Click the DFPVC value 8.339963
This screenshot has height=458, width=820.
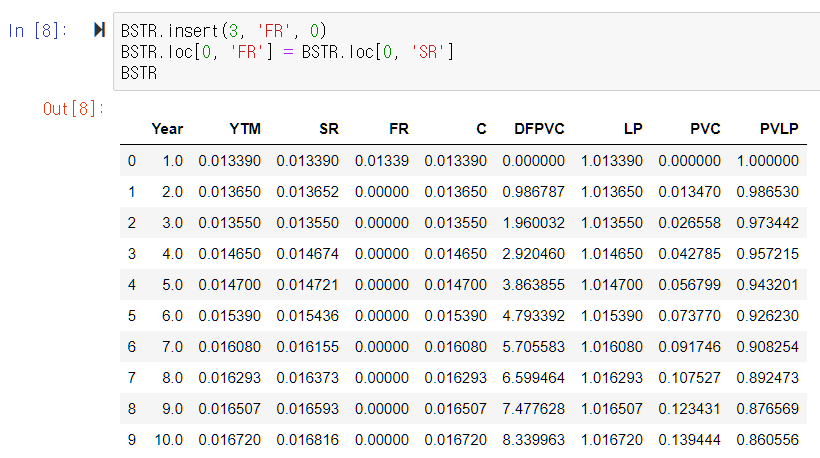[533, 440]
